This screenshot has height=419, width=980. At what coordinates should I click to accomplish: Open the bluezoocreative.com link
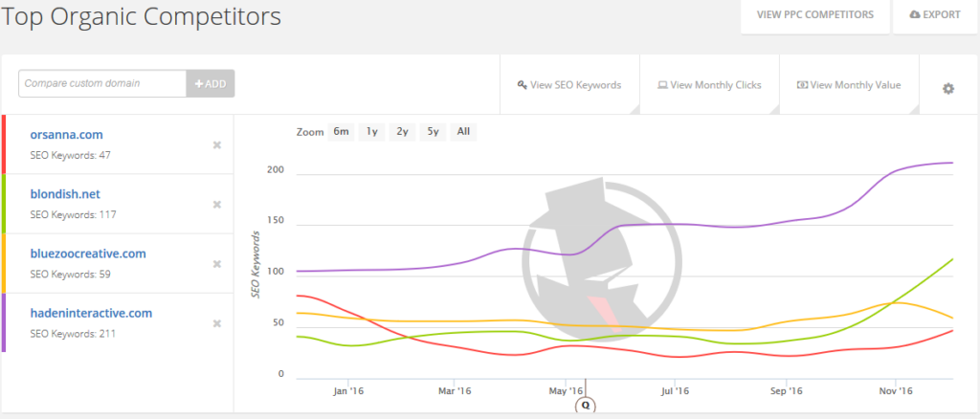[88, 254]
